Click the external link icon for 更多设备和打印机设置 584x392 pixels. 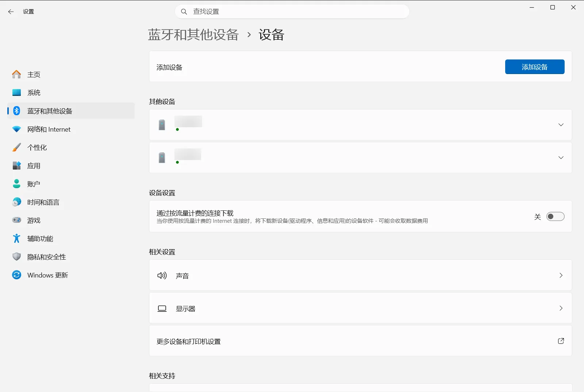561,341
